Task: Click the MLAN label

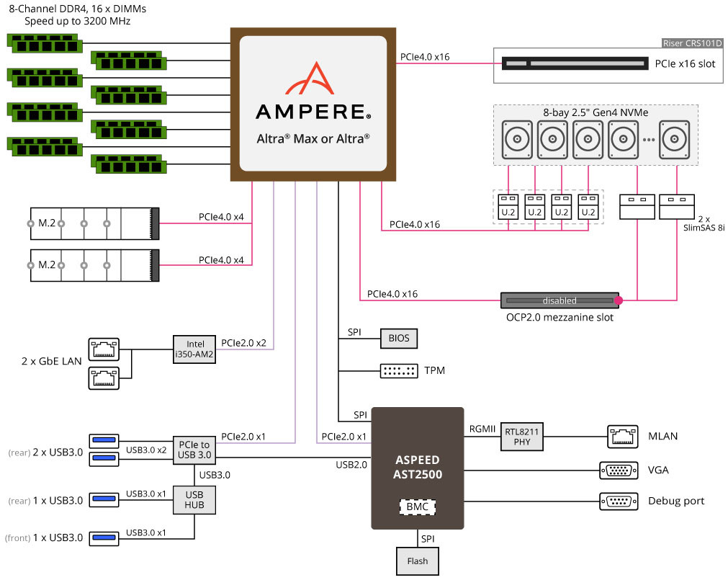Action: (662, 437)
